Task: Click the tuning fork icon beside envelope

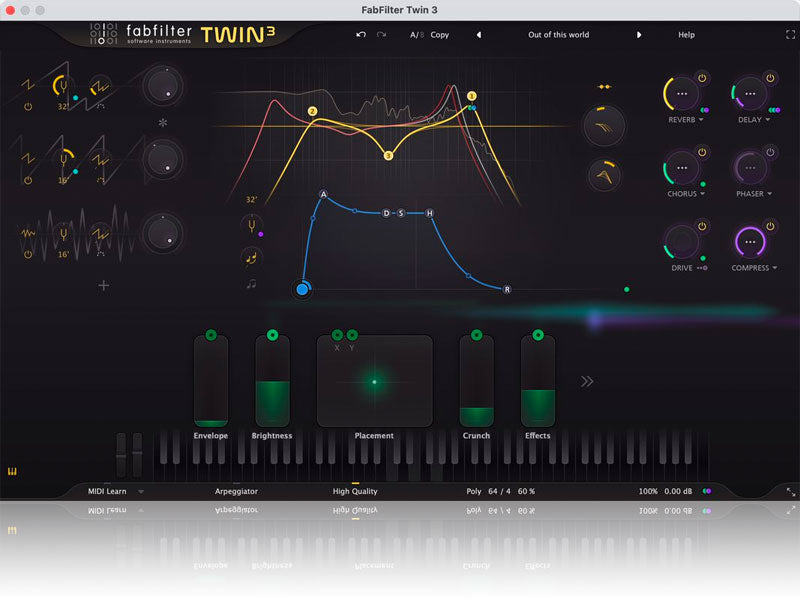Action: click(252, 226)
